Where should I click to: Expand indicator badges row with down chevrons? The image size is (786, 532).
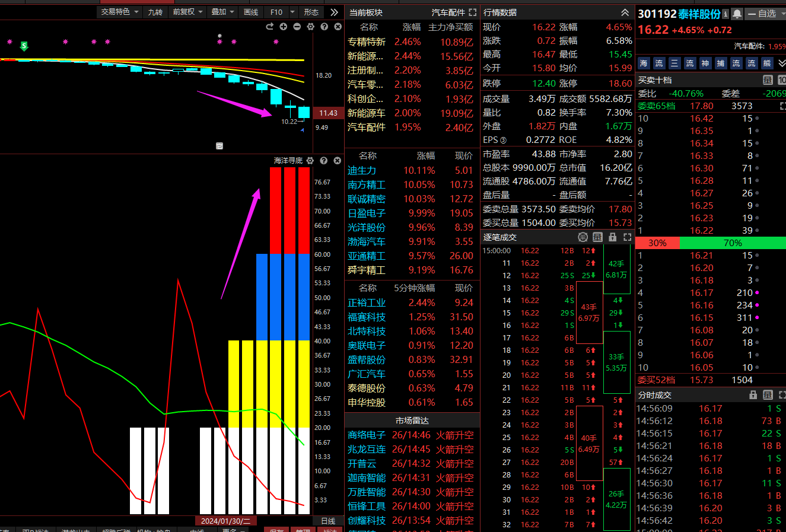[x=781, y=63]
